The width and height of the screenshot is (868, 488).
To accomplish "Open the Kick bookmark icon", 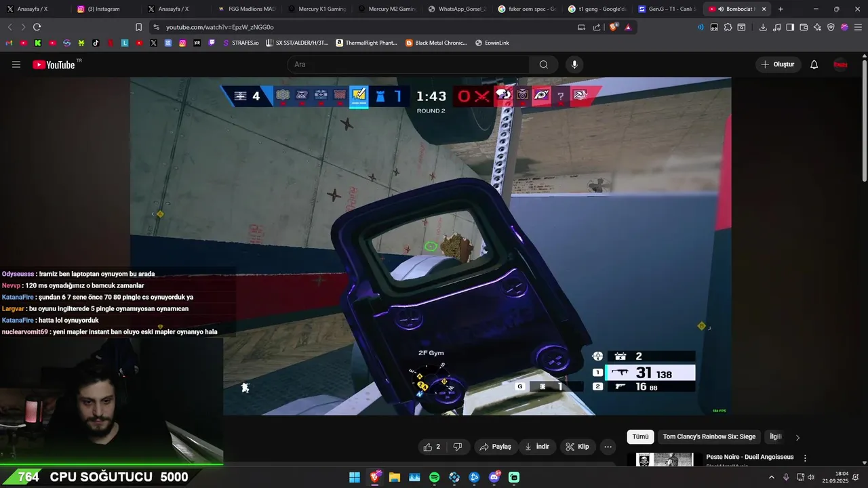I will pos(38,43).
